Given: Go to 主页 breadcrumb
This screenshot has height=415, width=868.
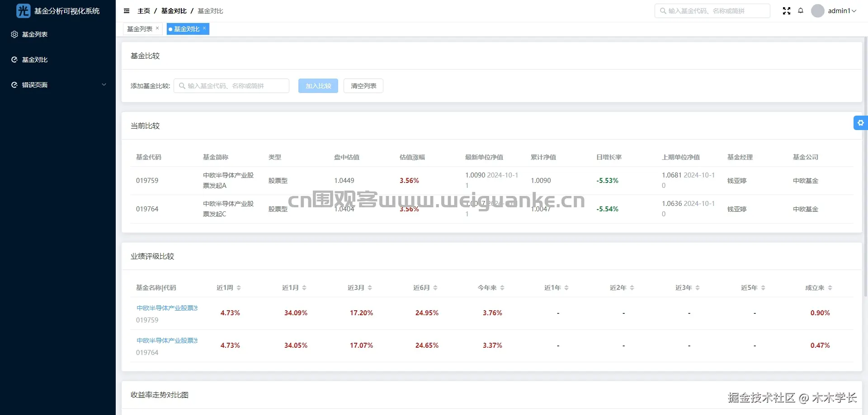Looking at the screenshot, I should click(x=144, y=11).
